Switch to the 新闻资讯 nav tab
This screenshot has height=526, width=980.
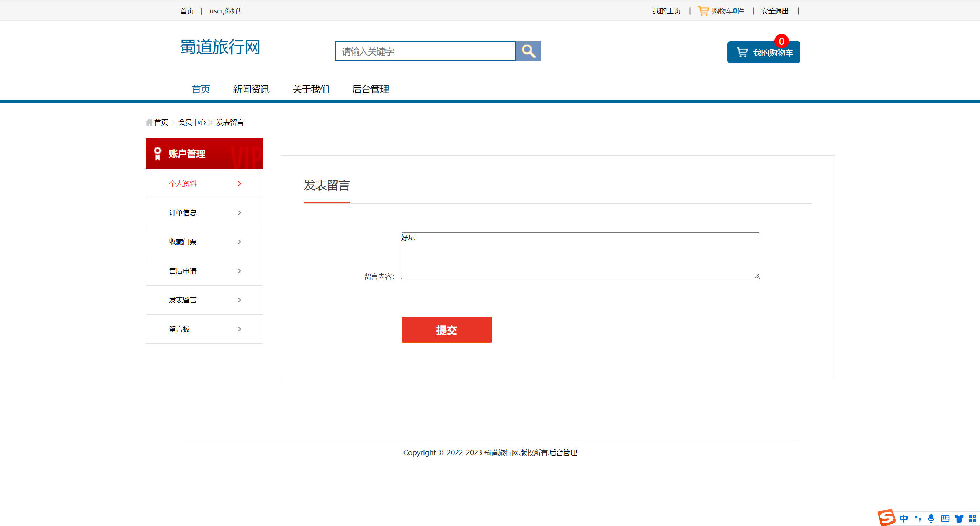click(x=251, y=89)
